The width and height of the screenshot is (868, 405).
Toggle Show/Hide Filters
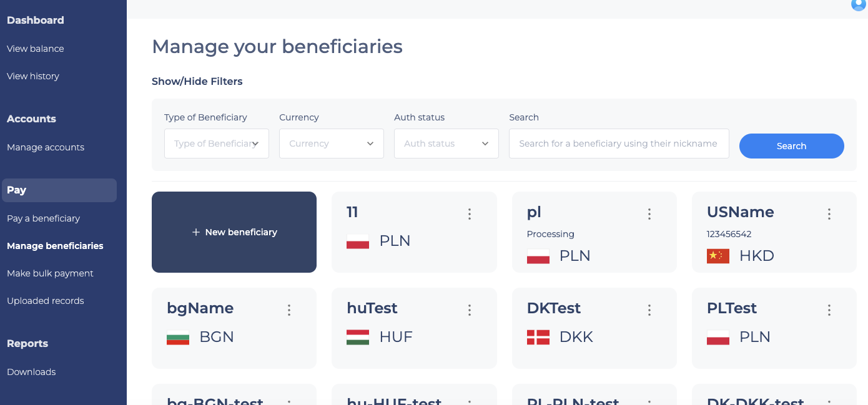pyautogui.click(x=197, y=81)
